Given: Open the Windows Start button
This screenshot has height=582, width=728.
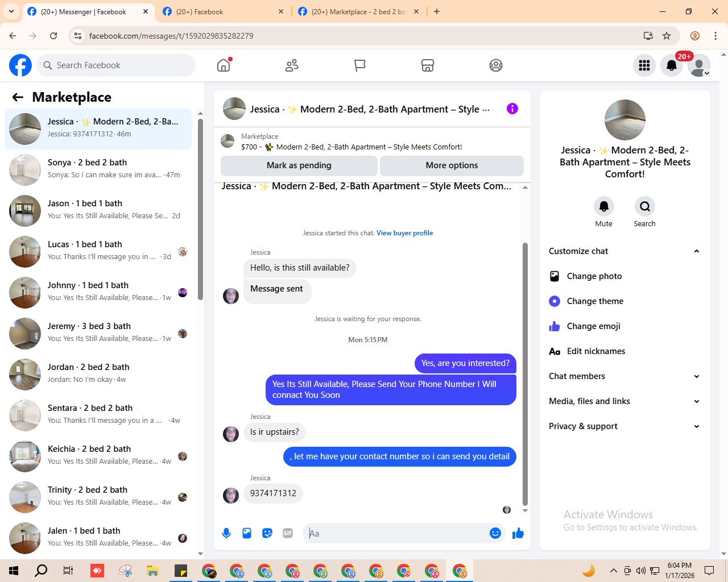Looking at the screenshot, I should click(x=14, y=571).
